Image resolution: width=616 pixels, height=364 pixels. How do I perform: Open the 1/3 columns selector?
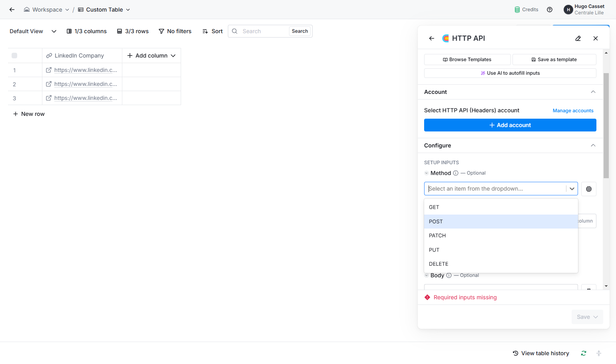click(86, 31)
